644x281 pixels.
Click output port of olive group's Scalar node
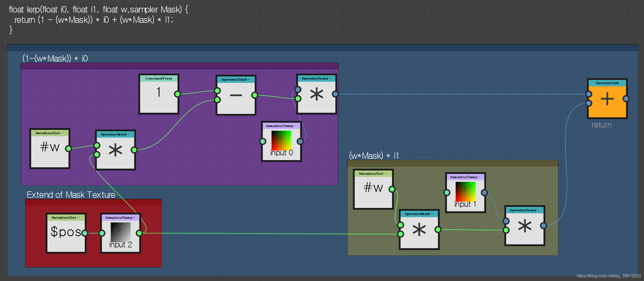[543, 226]
